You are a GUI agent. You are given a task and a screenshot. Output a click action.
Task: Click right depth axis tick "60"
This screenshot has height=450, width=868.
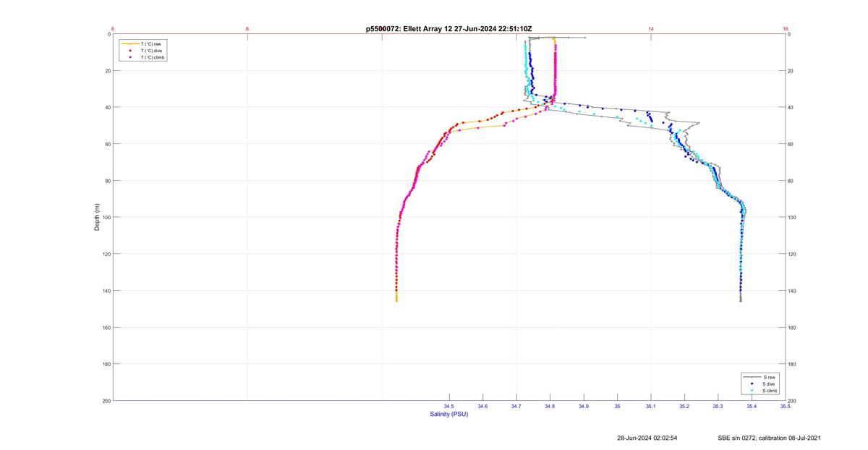pyautogui.click(x=791, y=144)
